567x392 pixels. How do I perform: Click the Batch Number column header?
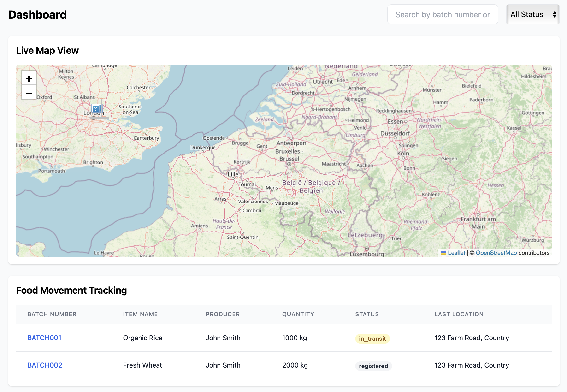[x=52, y=314]
